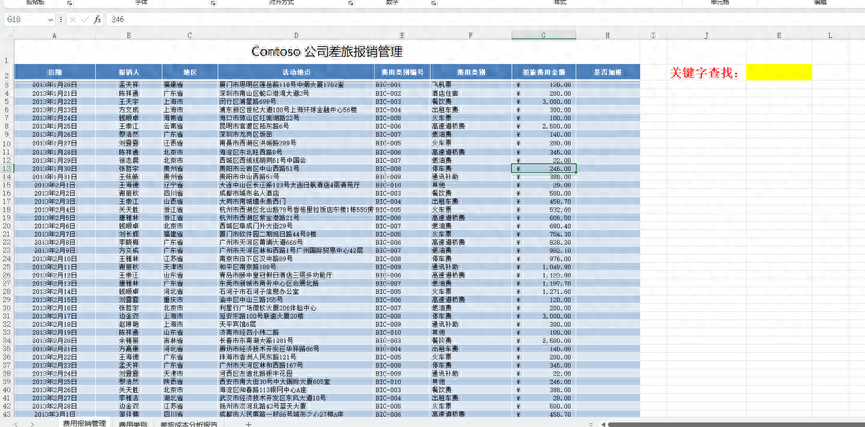Open the 数字 group dialog launcher
This screenshot has width=865, height=427.
pos(432,3)
